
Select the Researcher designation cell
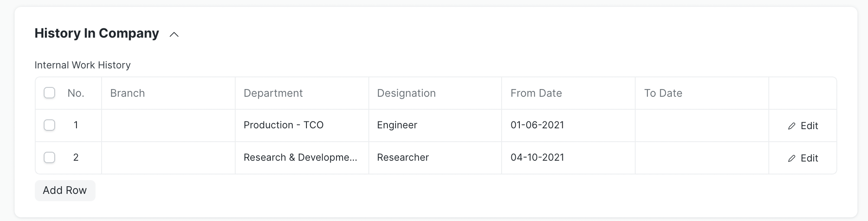pyautogui.click(x=435, y=158)
